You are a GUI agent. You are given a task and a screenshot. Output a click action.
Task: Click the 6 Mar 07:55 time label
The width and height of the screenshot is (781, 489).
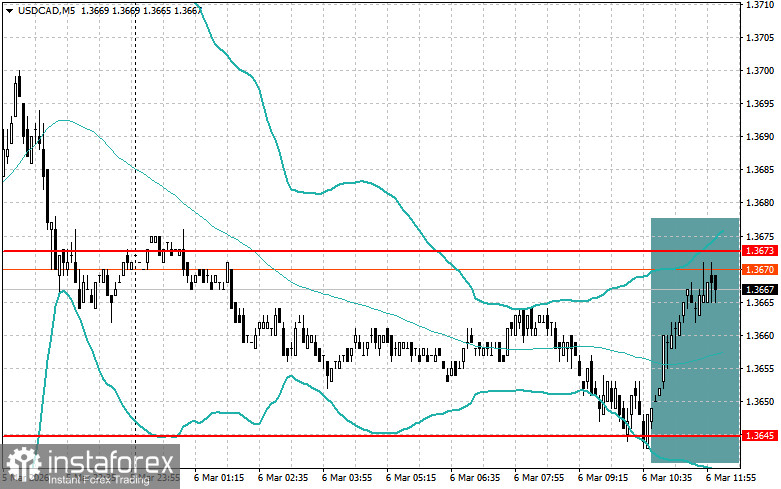(x=539, y=478)
